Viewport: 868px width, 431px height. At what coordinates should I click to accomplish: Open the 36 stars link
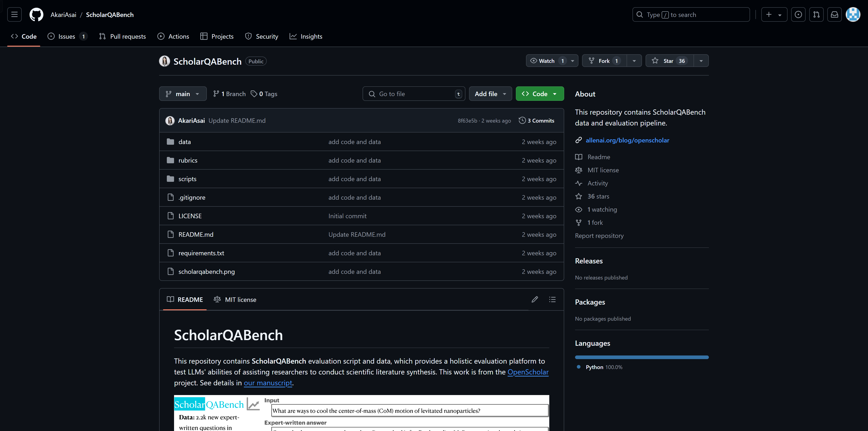point(598,197)
